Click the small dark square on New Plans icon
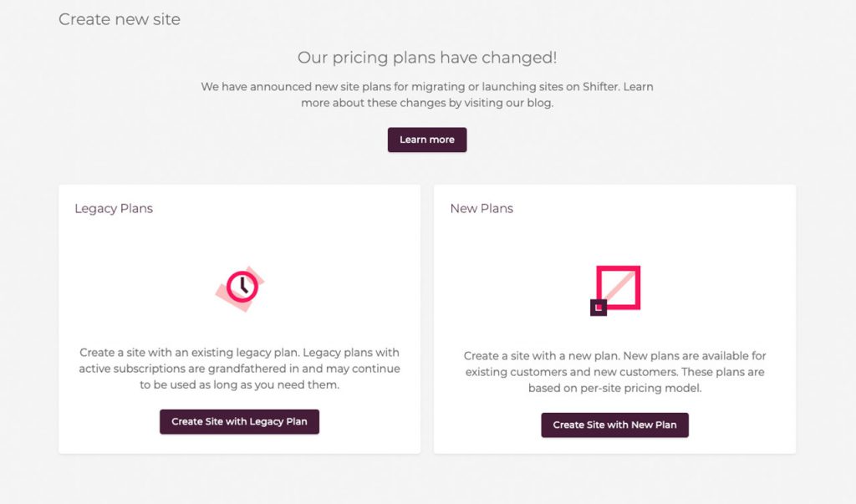The height and width of the screenshot is (504, 856). (599, 308)
